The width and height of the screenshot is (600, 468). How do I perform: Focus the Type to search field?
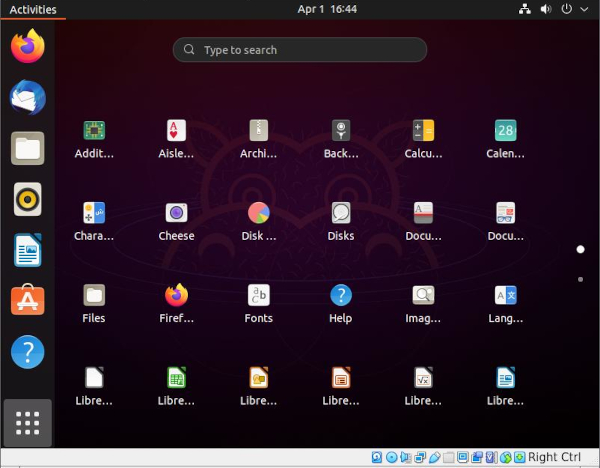pos(300,50)
